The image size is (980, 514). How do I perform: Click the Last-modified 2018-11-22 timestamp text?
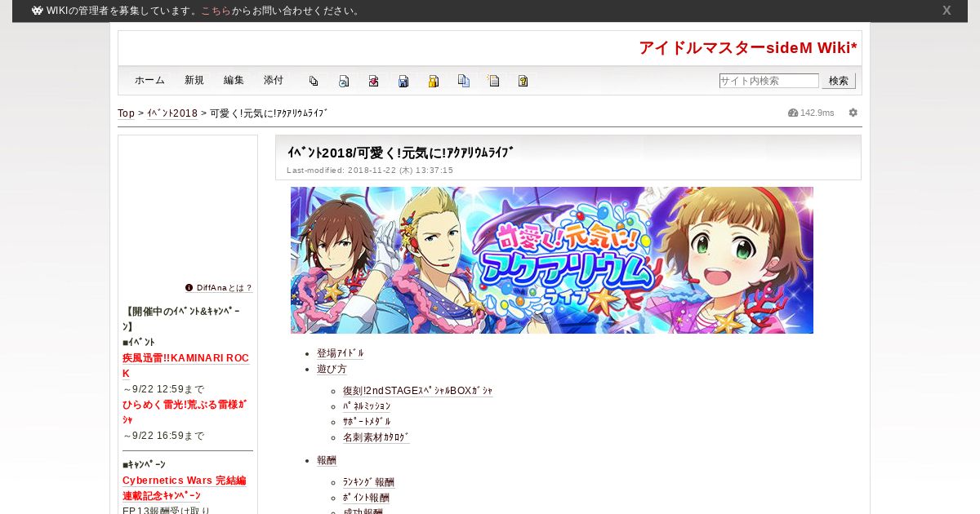point(370,171)
